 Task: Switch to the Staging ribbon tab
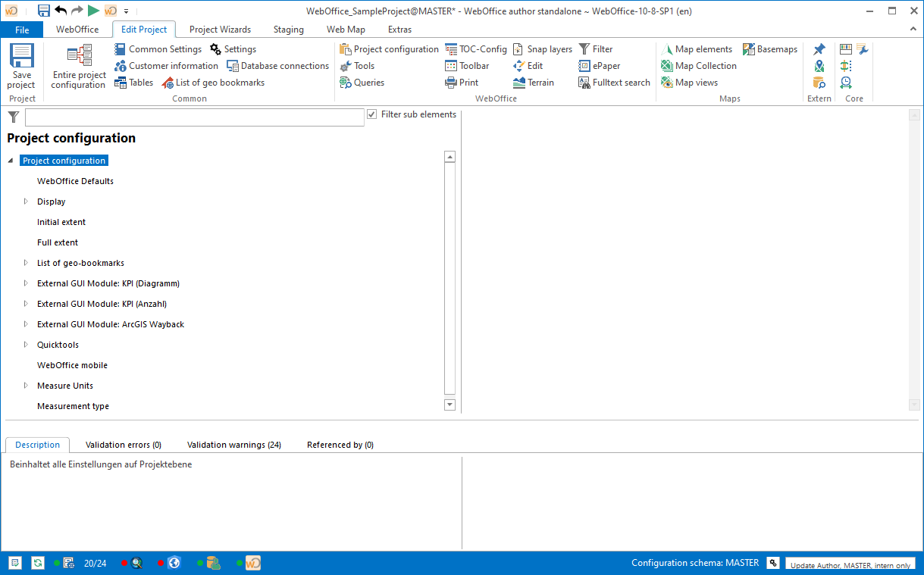[x=288, y=29]
